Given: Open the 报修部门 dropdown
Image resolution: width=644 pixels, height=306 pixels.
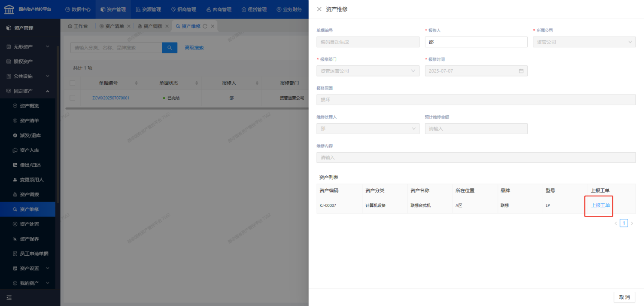Looking at the screenshot, I should (368, 71).
